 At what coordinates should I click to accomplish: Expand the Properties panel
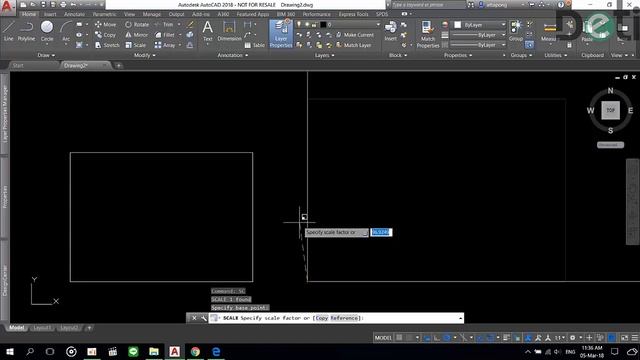[x=458, y=55]
